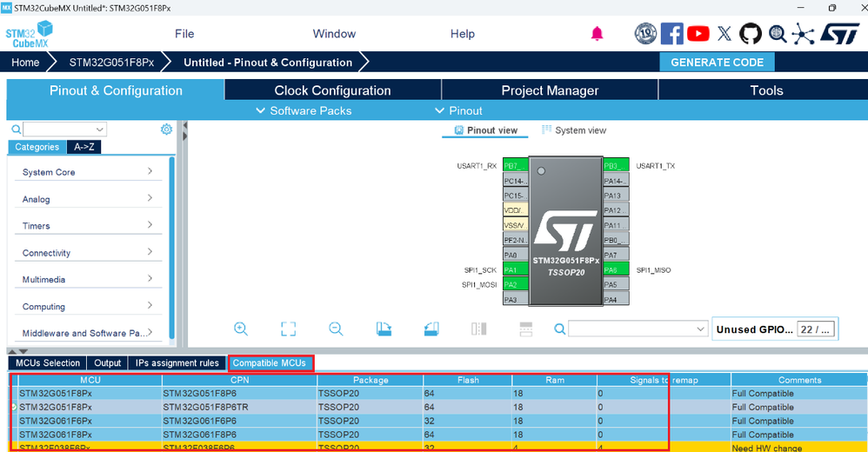Open the Window menu
The width and height of the screenshot is (868, 452).
point(334,34)
